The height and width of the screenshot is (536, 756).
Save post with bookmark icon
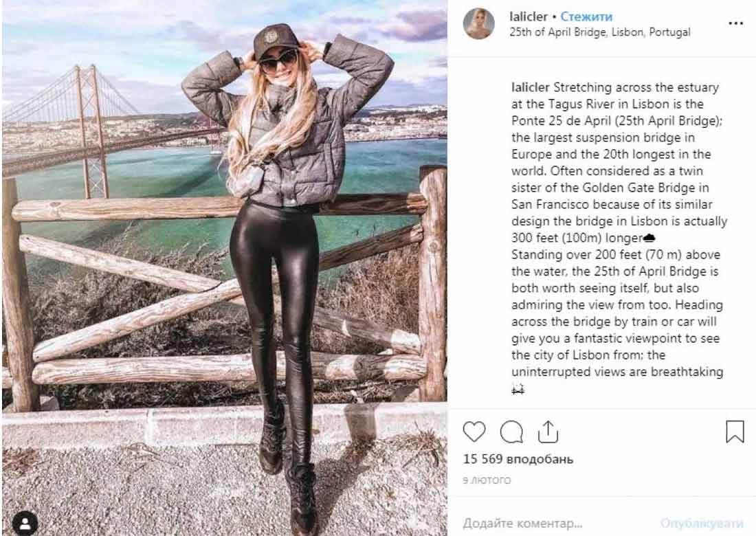tap(735, 432)
